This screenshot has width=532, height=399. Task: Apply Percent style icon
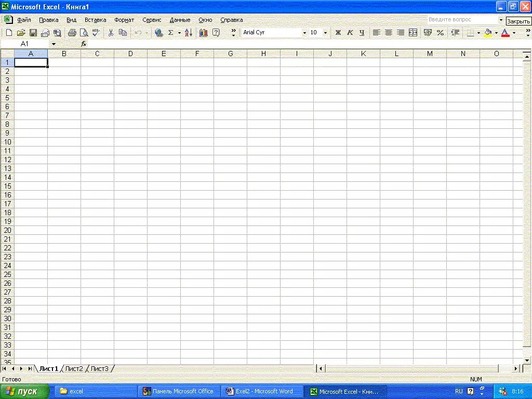point(440,33)
